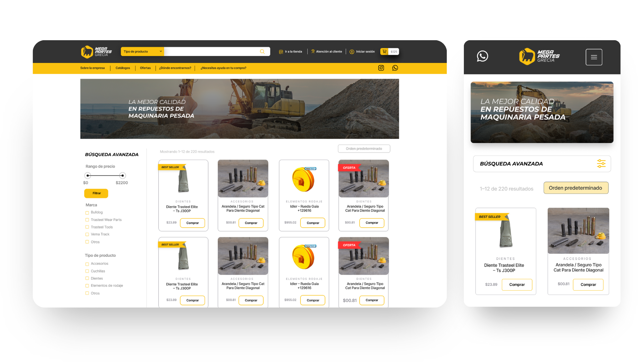Tick the Cuchillas product type checkbox

87,271
